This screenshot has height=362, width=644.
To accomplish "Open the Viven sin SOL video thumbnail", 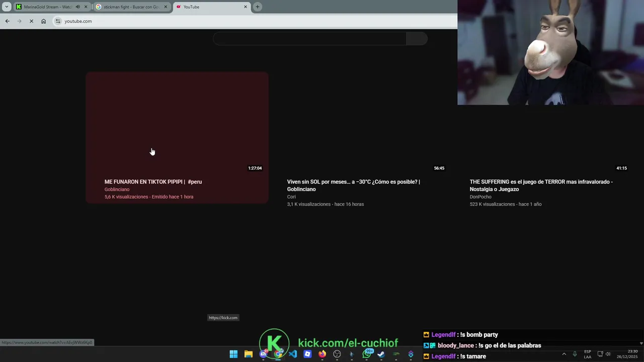I will 360,123.
